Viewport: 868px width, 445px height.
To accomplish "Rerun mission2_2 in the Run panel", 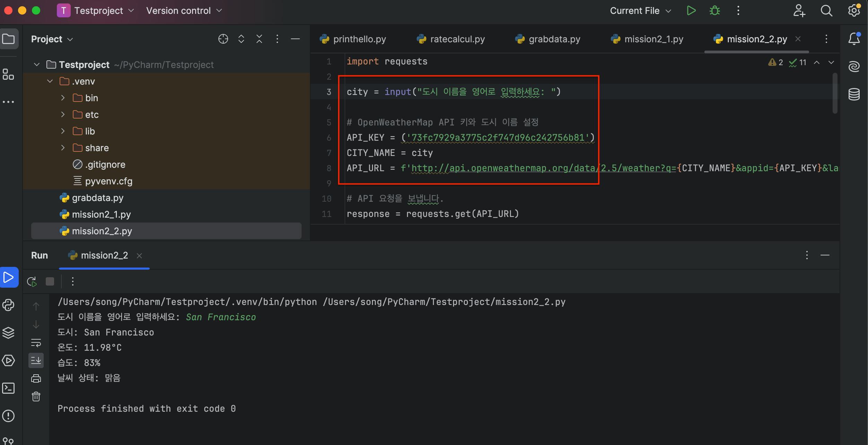I will pyautogui.click(x=32, y=281).
